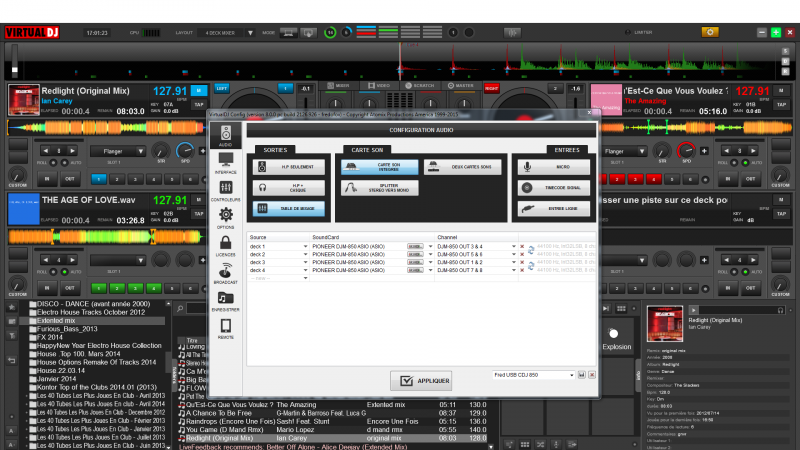800x450 pixels.
Task: Open the Controleurs settings section
Action: pyautogui.click(x=225, y=189)
